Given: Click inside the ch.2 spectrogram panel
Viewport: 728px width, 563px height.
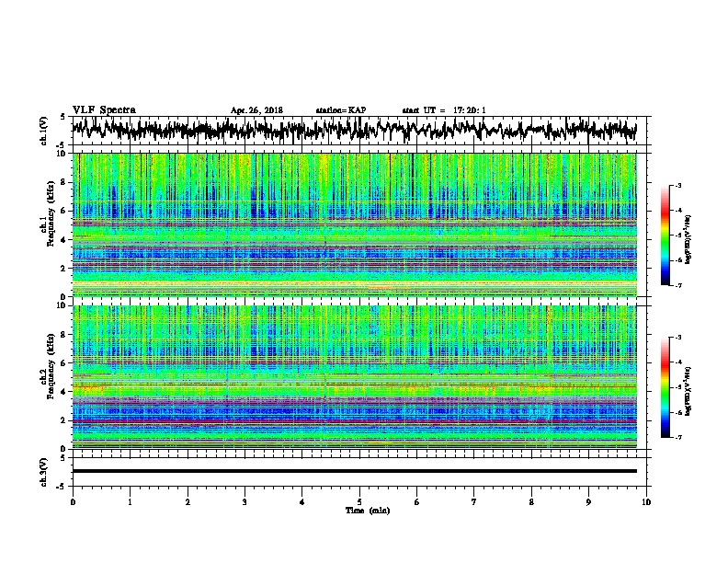Looking at the screenshot, I should click(354, 377).
